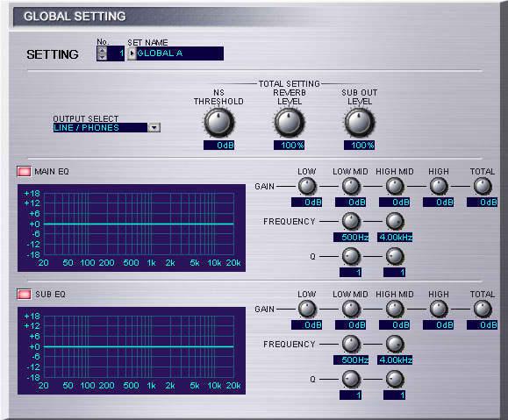Click the Main EQ frequency response graph
508x420 pixels.
[132, 228]
